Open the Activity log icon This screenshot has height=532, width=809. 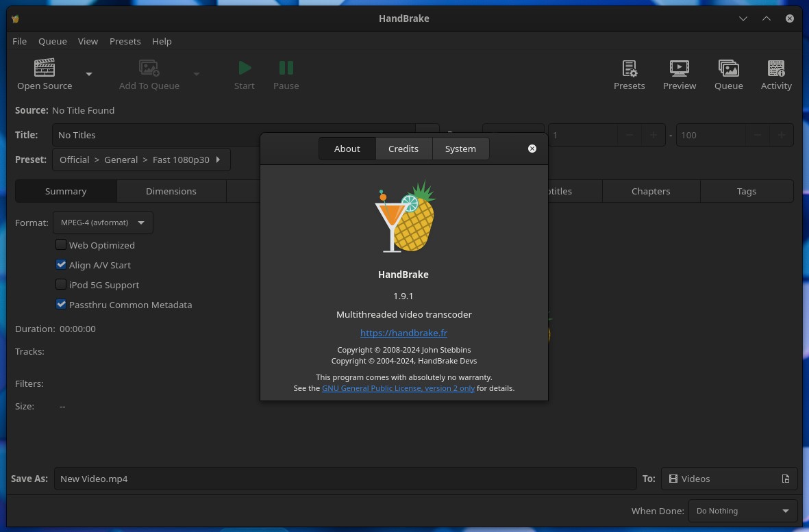776,75
